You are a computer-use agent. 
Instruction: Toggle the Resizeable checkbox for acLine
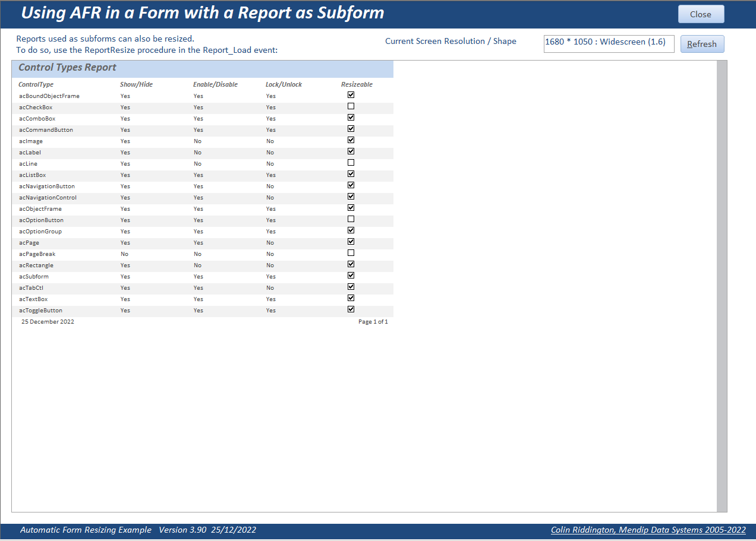(x=351, y=162)
